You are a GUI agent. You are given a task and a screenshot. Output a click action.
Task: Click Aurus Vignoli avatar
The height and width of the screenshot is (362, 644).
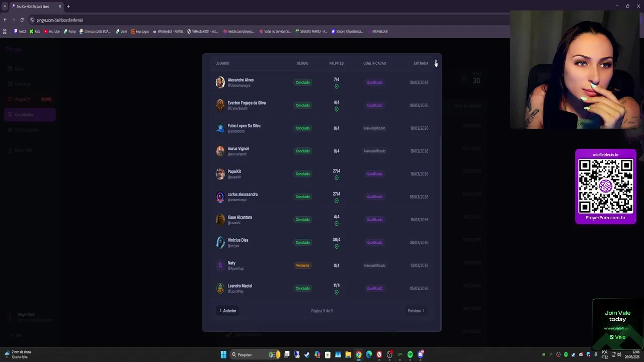(220, 151)
